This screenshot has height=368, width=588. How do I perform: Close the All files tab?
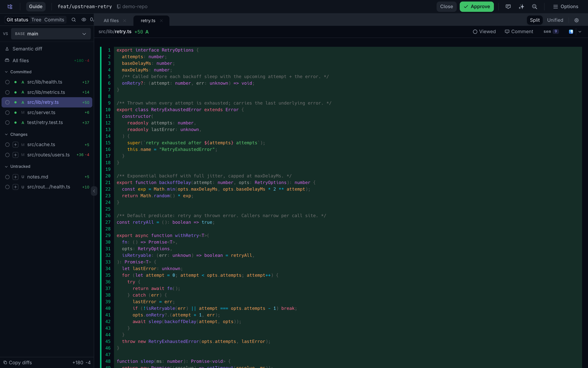pyautogui.click(x=125, y=21)
